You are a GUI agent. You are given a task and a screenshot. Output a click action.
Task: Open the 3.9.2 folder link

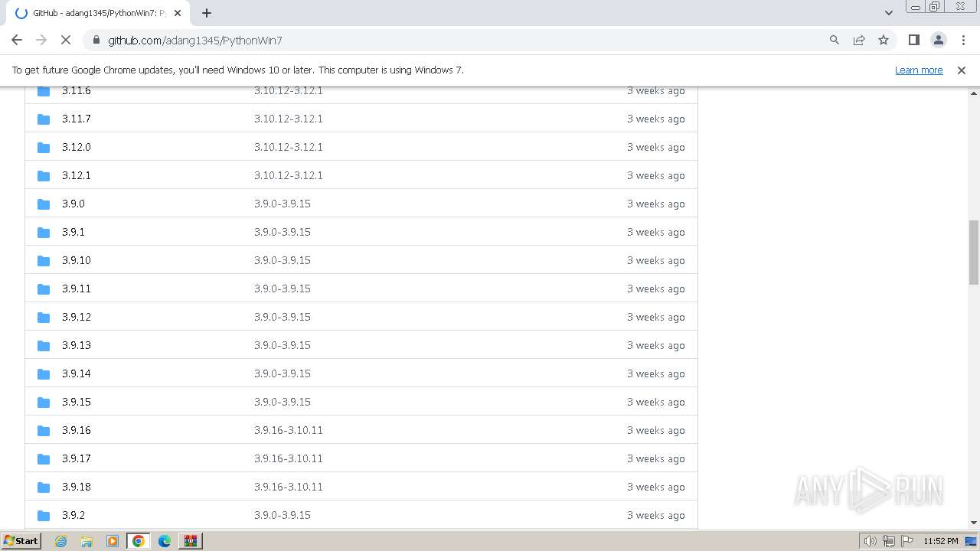73,516
